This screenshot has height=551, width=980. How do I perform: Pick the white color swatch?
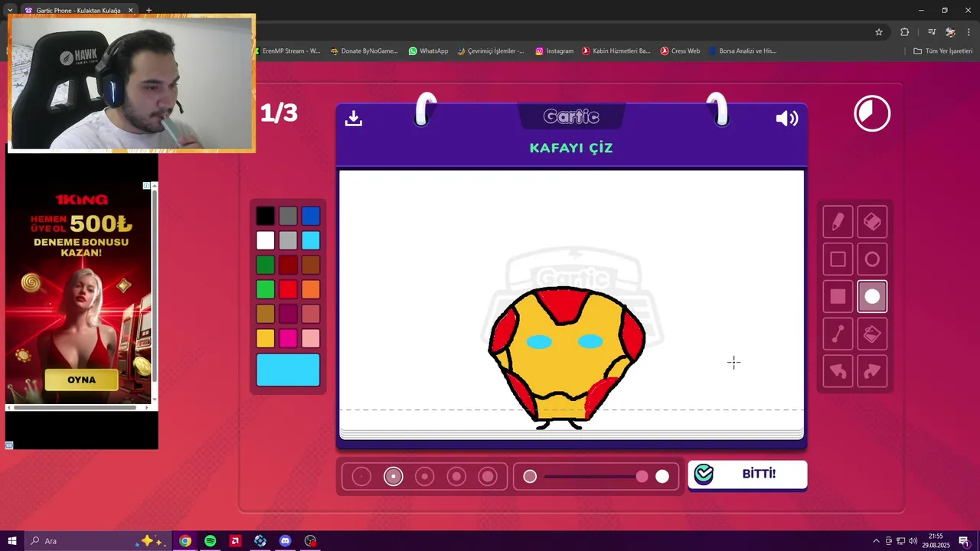coord(265,240)
